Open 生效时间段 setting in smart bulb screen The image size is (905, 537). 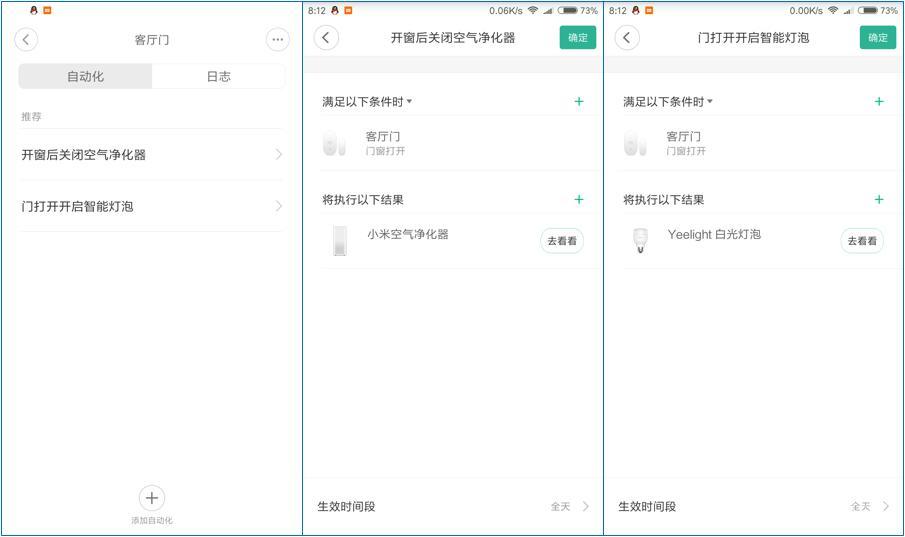click(x=754, y=506)
